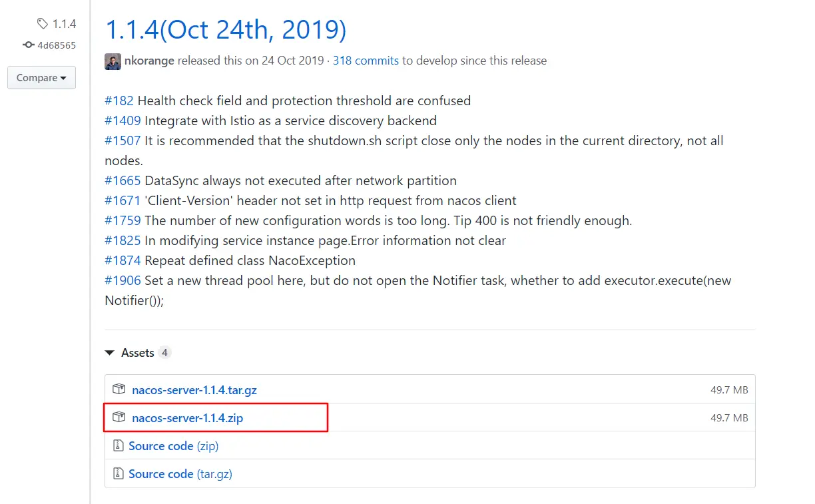The width and height of the screenshot is (815, 504).
Task: Click nkorange's avatar image
Action: 113,61
